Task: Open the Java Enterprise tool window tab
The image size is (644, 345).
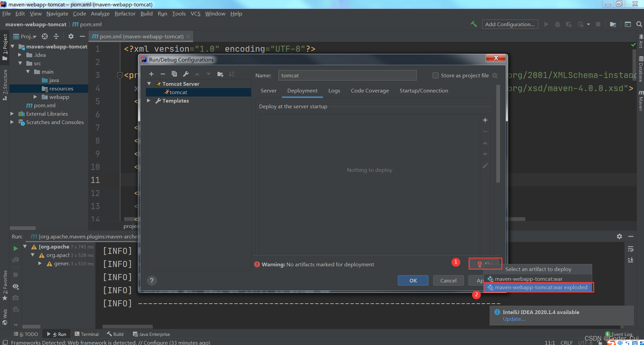Action: pyautogui.click(x=151, y=334)
